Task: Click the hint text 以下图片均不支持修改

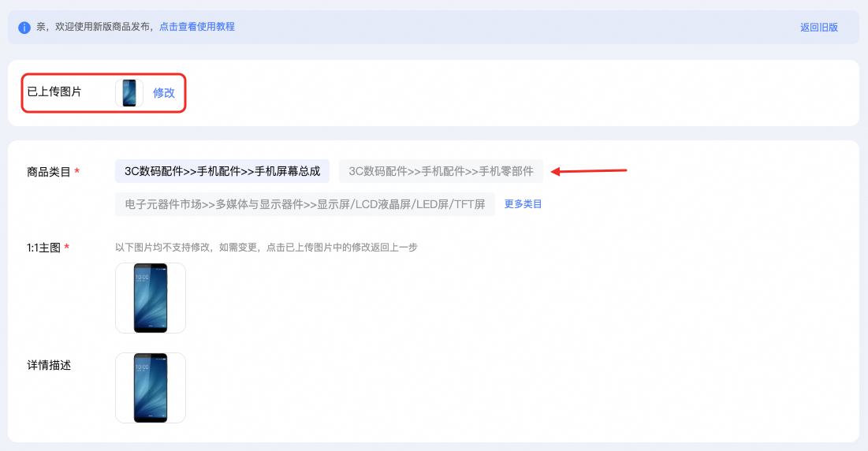Action: point(164,248)
